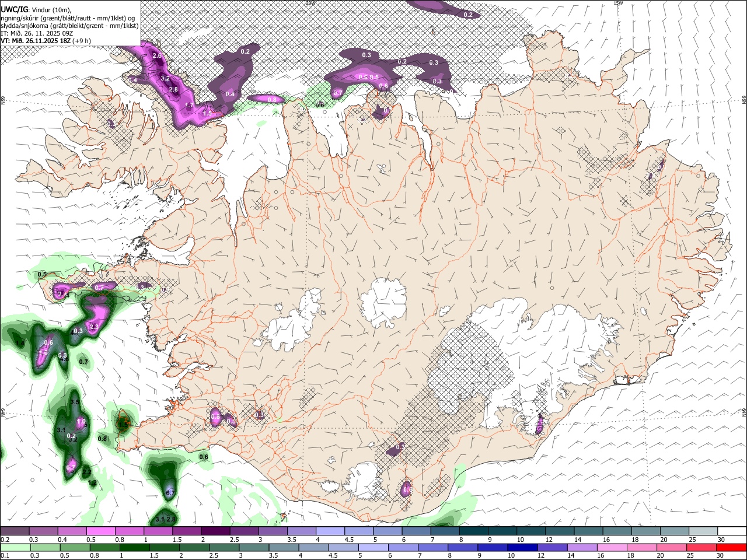The image size is (747, 560).
Task: Click the 6.7 rain value offshore south
Action: [x=170, y=493]
